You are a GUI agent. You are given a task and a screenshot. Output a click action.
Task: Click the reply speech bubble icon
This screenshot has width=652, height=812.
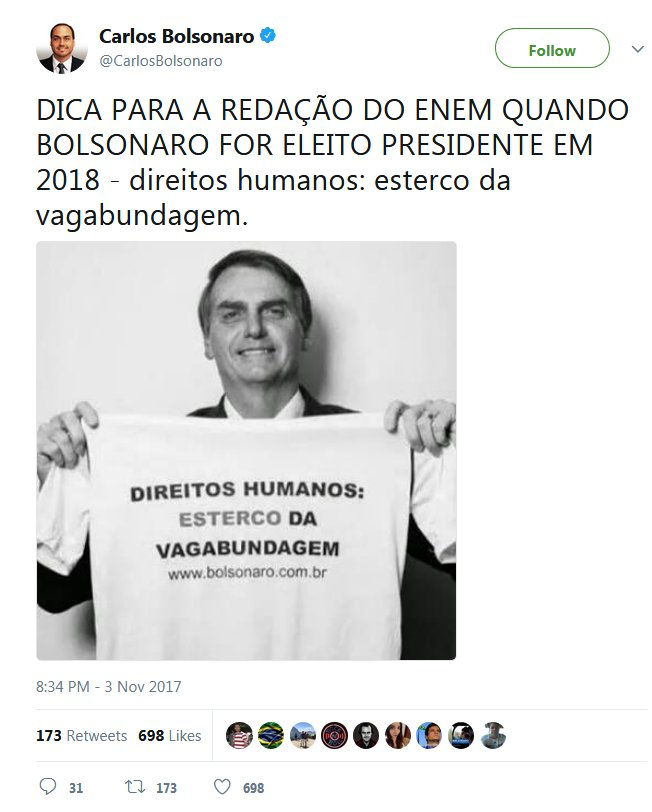pos(48,787)
